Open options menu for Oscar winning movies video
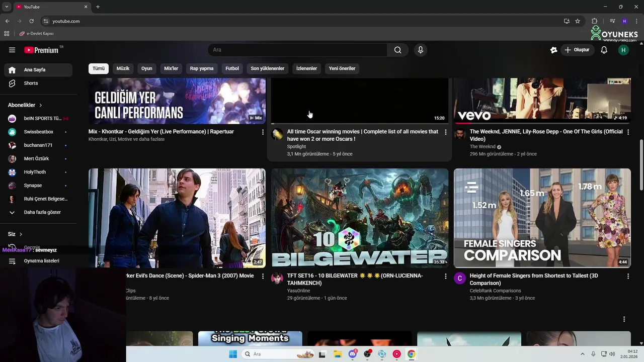 [x=445, y=132]
